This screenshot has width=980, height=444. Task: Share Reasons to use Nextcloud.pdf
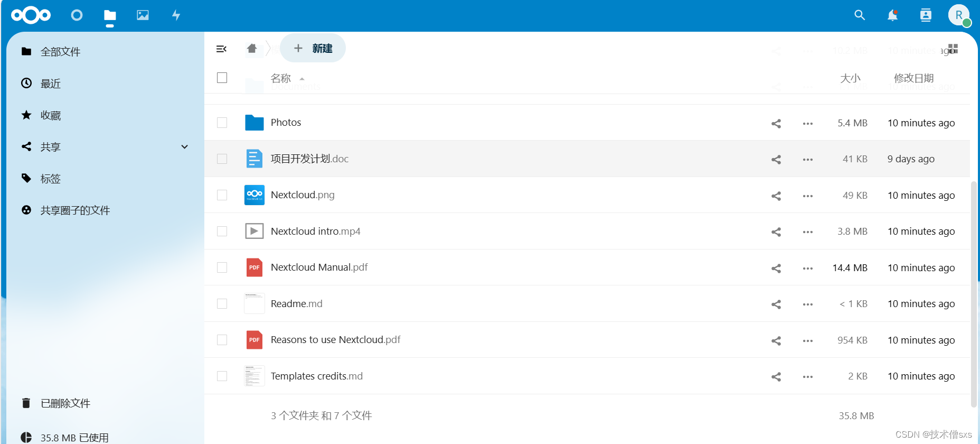click(776, 340)
